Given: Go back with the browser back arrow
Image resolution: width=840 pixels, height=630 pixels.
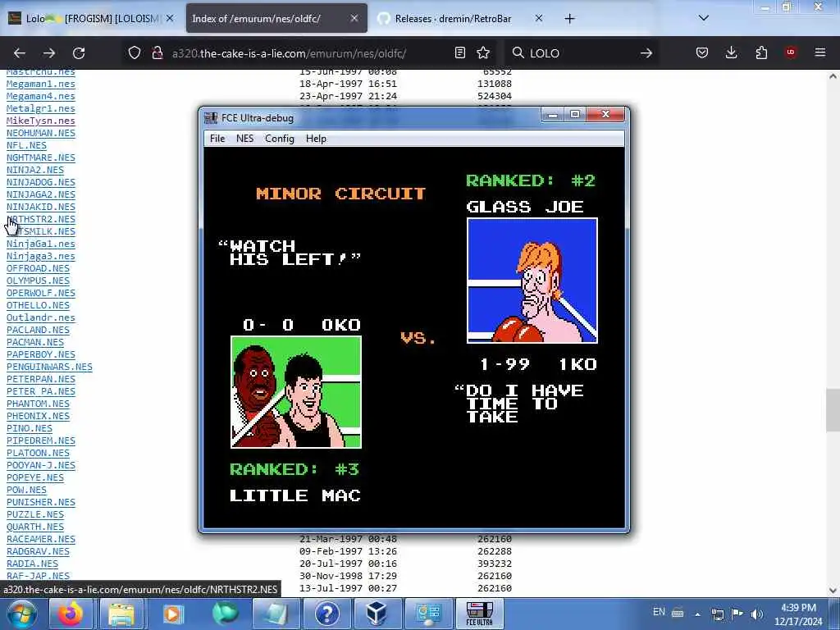Looking at the screenshot, I should coord(20,53).
